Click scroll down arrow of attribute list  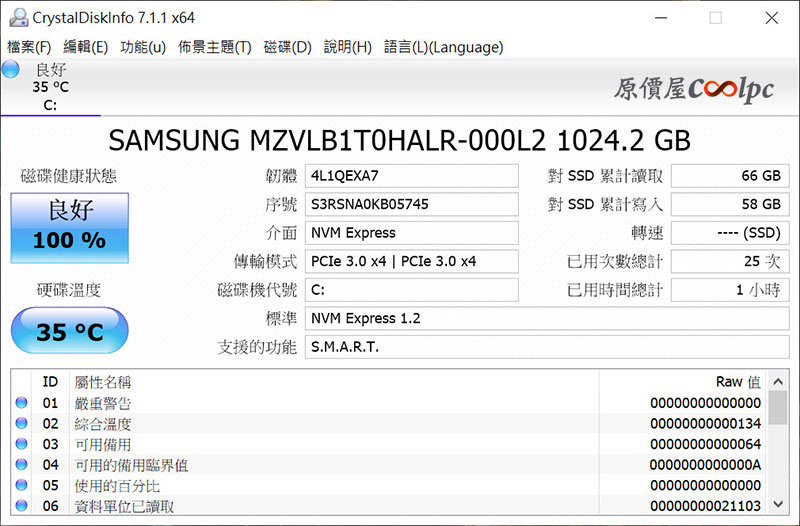[778, 504]
